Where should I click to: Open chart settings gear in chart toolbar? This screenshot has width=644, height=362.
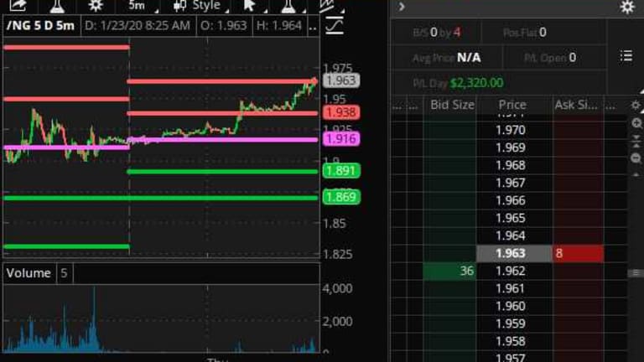[x=96, y=5]
